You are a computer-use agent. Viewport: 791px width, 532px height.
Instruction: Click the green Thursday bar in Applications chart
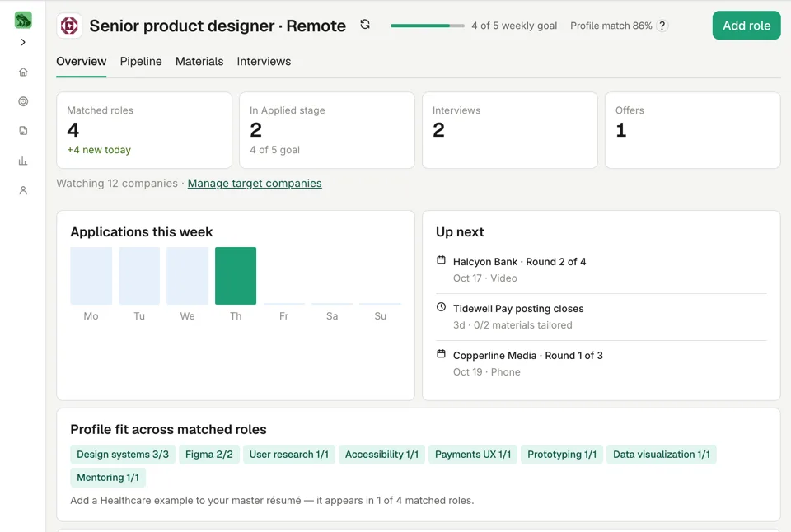pos(236,276)
